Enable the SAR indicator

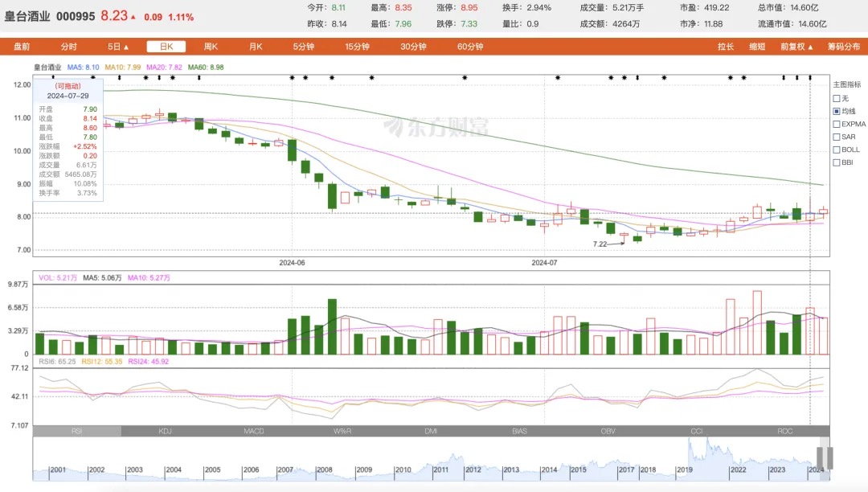(x=837, y=137)
